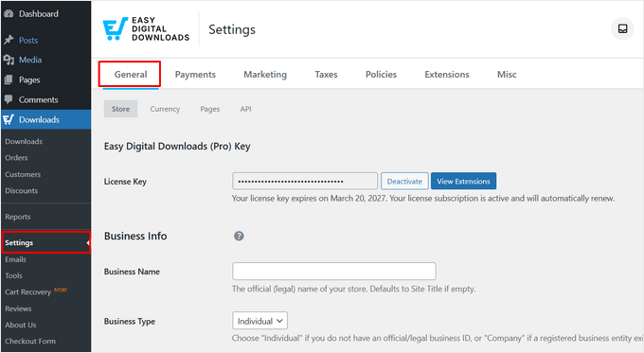The width and height of the screenshot is (644, 353).
Task: Click the Media library icon
Action: pos(9,60)
